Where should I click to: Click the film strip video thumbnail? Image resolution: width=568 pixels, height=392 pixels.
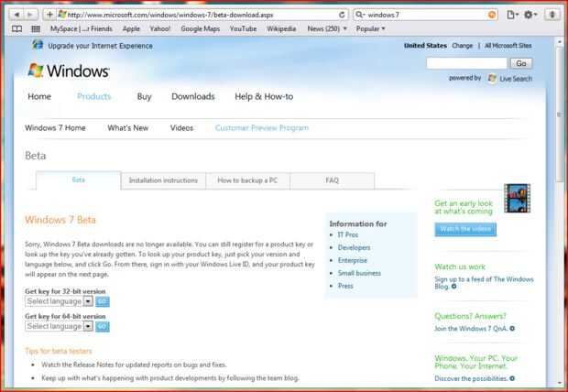[517, 198]
